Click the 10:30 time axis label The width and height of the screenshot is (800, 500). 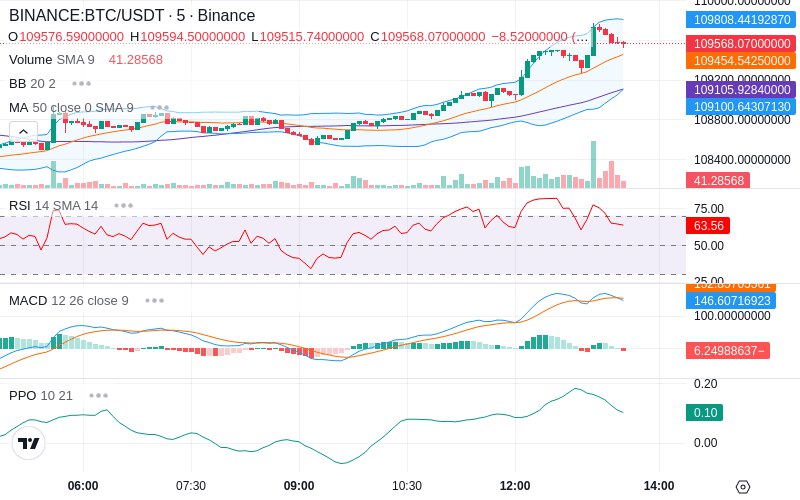click(x=407, y=486)
